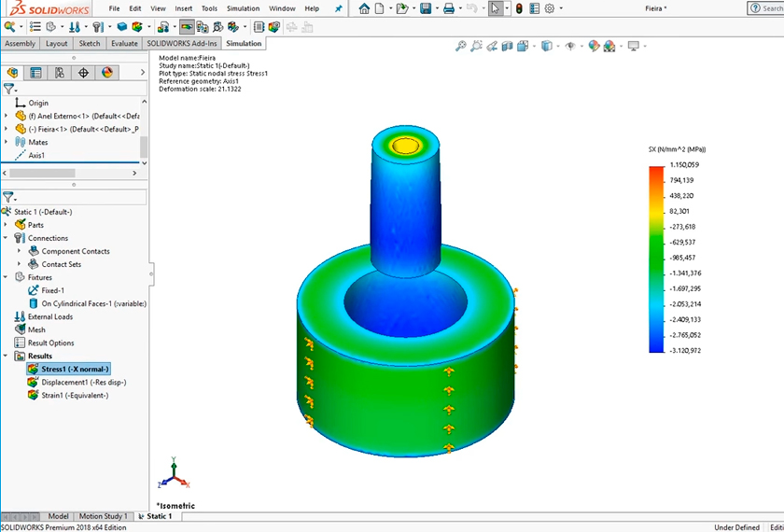Switch to the Evaluate tab
The width and height of the screenshot is (784, 532).
[x=124, y=43]
